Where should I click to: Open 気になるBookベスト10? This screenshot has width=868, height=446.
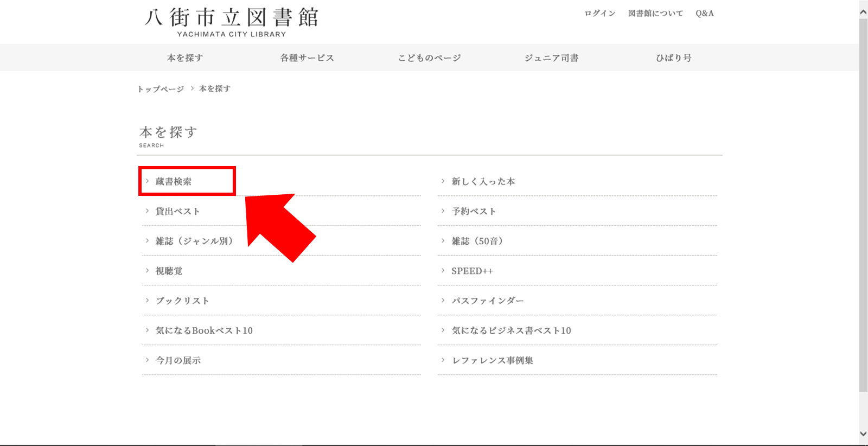205,330
